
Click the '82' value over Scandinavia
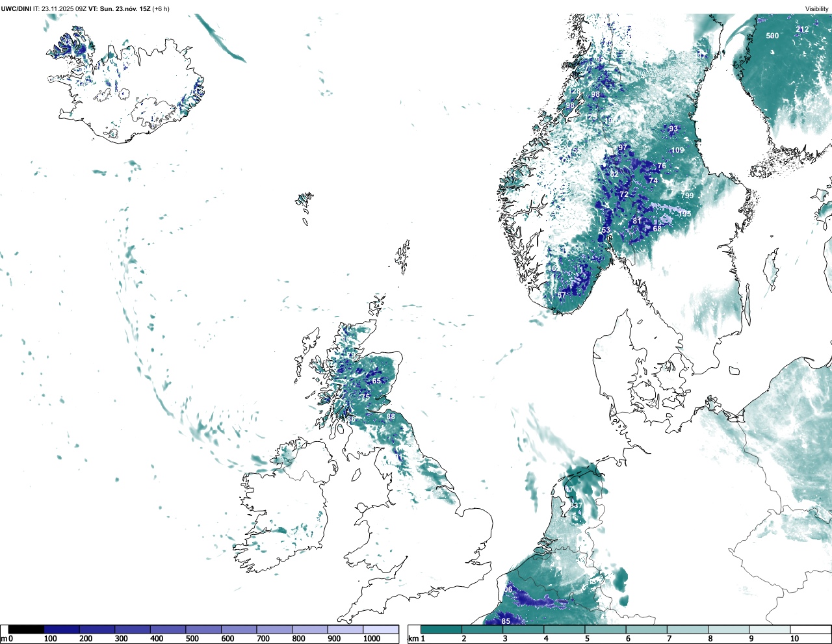tap(614, 174)
